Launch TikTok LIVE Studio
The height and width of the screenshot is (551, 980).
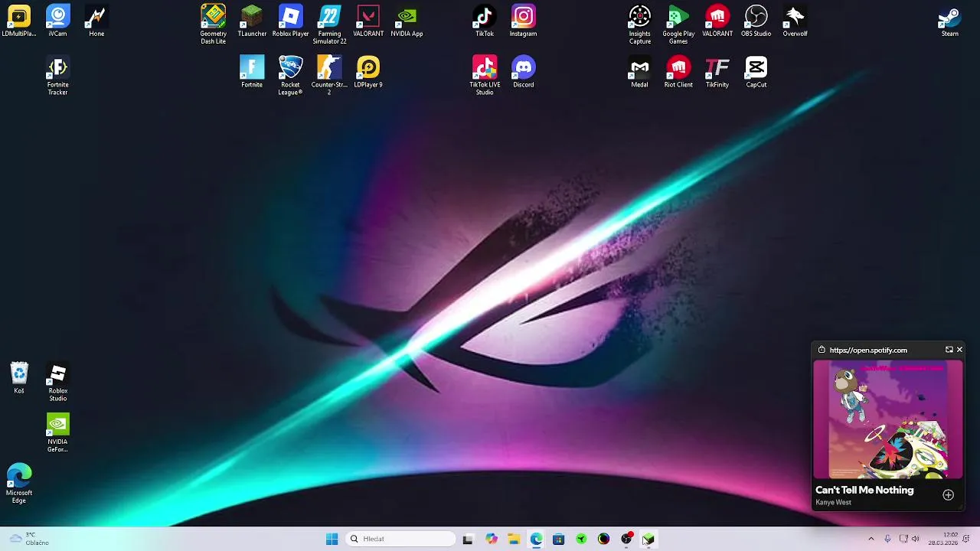click(x=485, y=76)
